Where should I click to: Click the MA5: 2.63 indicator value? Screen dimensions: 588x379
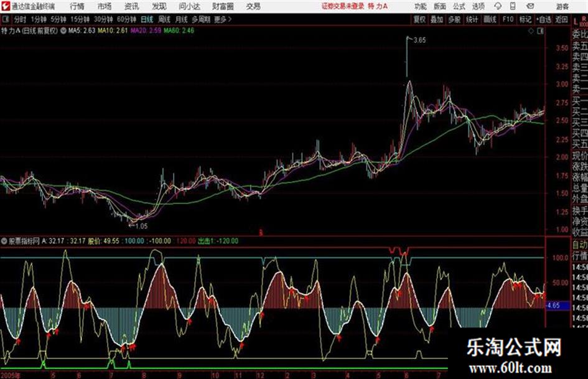click(82, 30)
